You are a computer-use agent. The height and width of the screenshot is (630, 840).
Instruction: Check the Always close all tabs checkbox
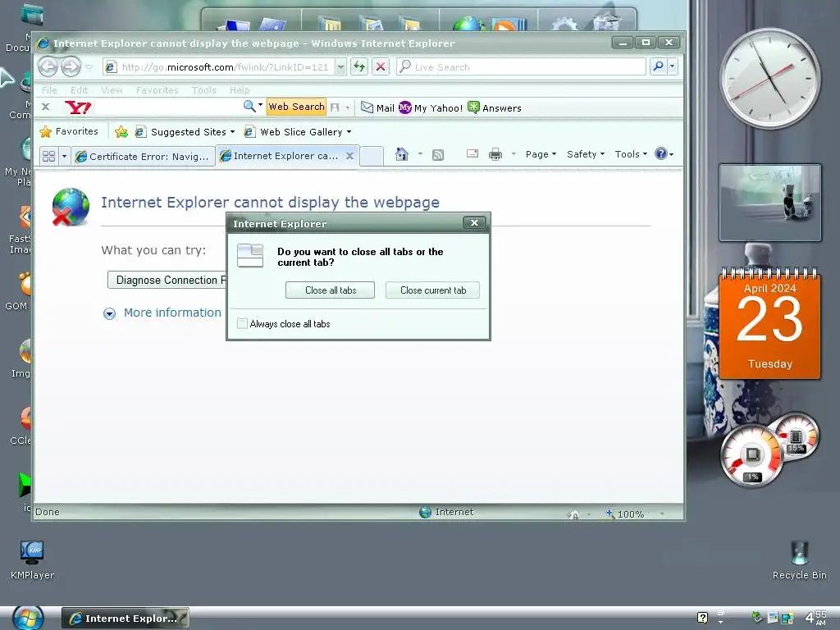[x=242, y=323]
